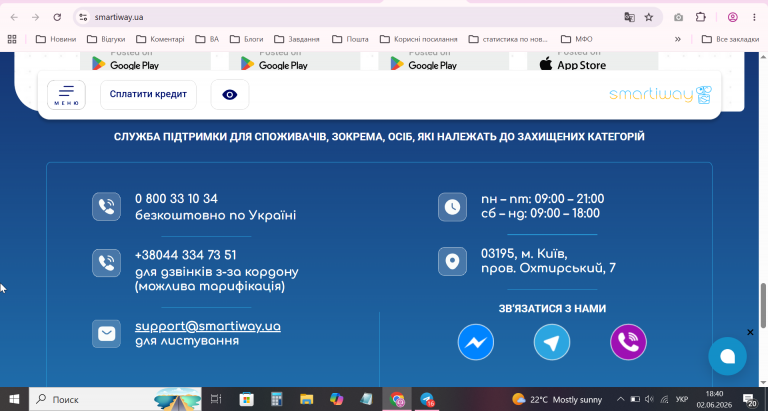Click the clock icon beside working hours
The image size is (768, 411).
coord(452,207)
